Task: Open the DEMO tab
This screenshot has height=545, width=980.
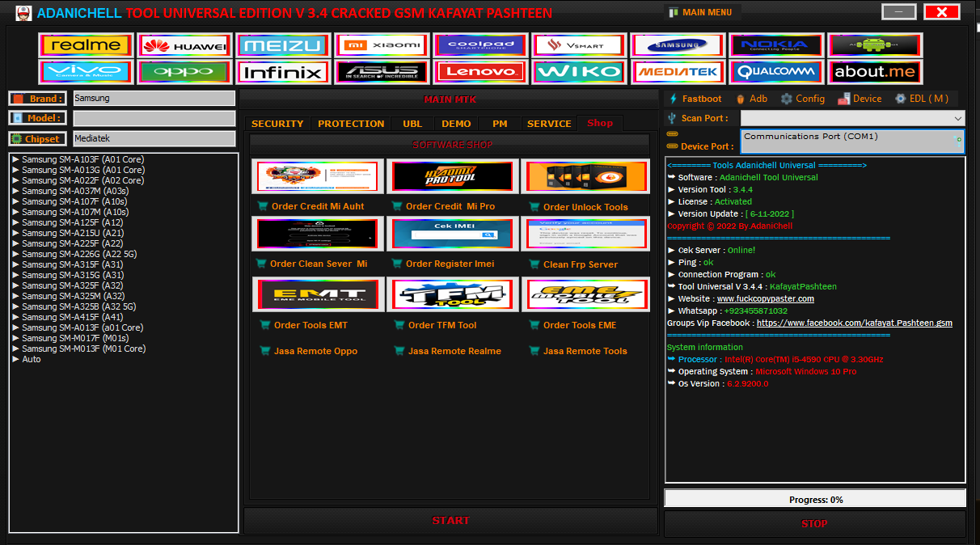Action: pos(456,124)
